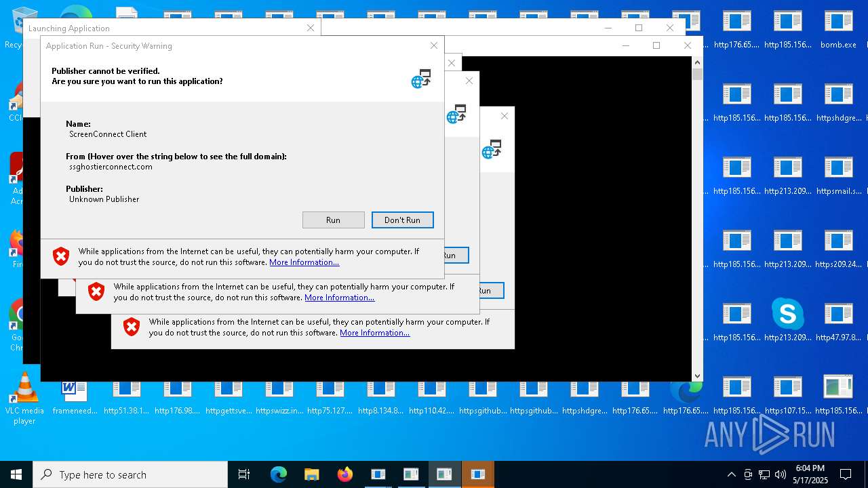Close the Application Run Security Warning dialog
Screen dimensions: 868x488
tap(434, 45)
